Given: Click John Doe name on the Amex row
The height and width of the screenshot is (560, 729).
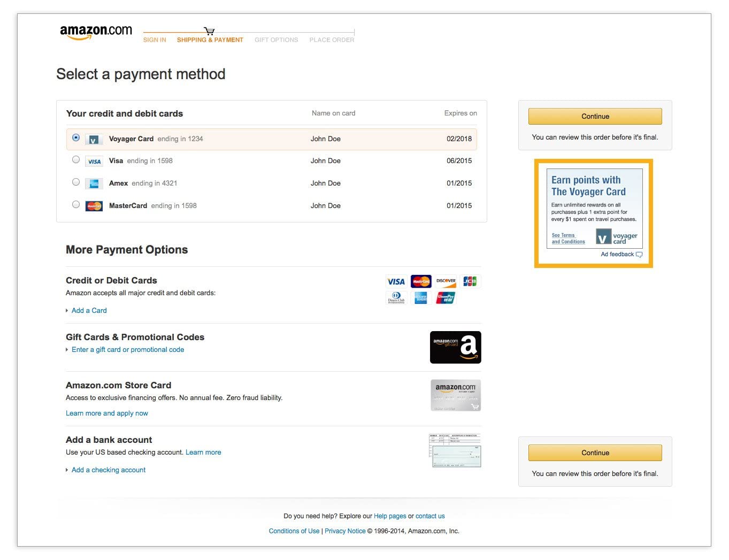Looking at the screenshot, I should click(326, 183).
